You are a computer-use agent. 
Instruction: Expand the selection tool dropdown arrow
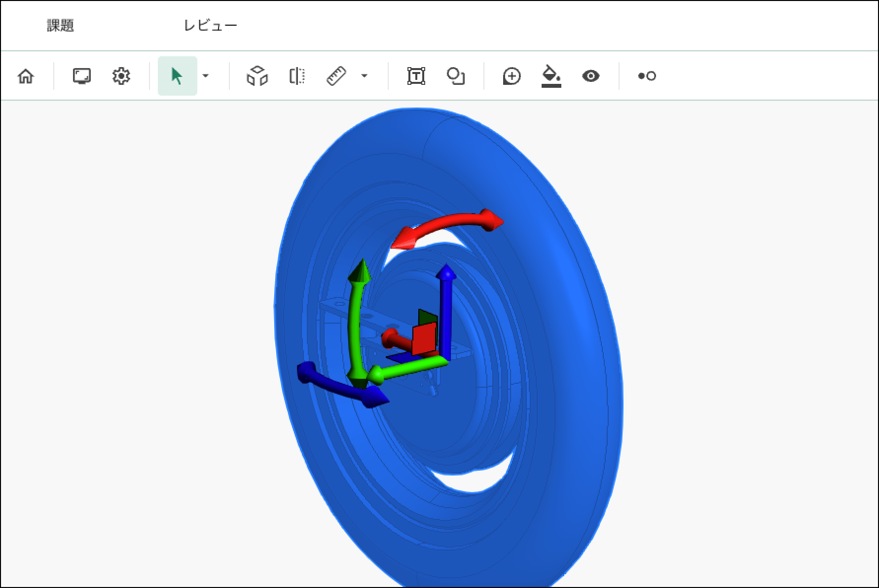206,76
